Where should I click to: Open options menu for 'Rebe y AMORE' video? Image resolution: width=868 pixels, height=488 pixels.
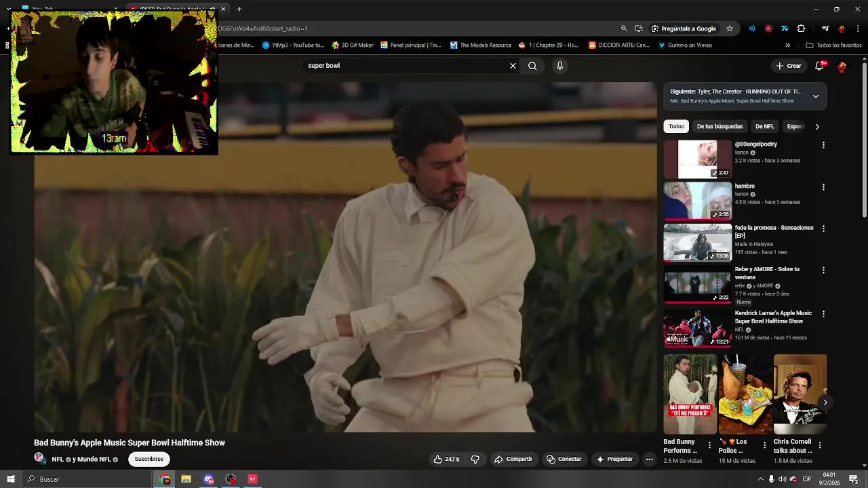823,270
